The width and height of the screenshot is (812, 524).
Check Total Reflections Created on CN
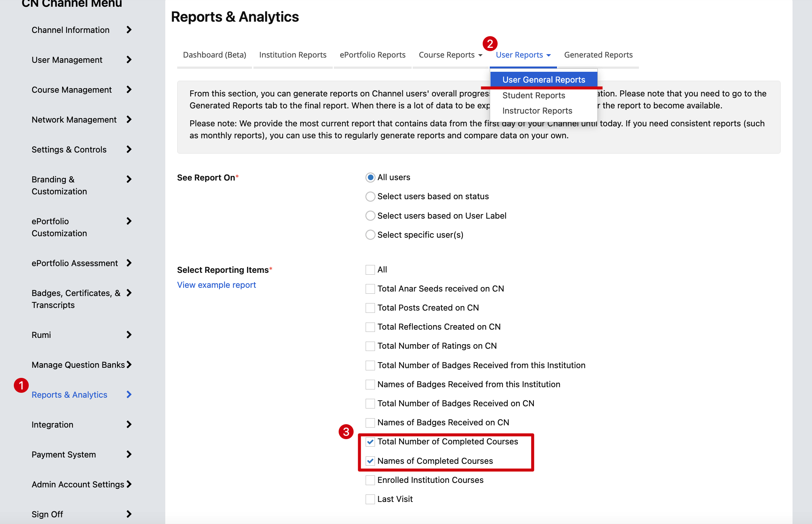[x=370, y=327]
